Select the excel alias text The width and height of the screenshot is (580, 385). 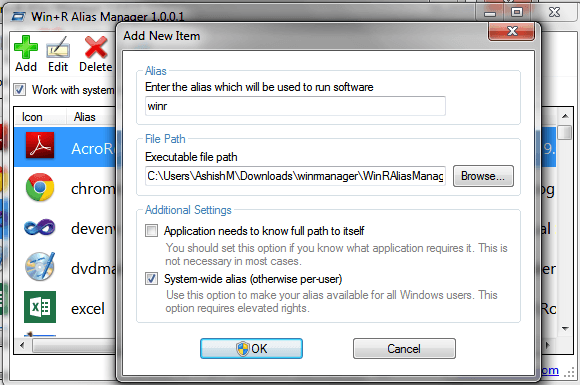point(88,308)
